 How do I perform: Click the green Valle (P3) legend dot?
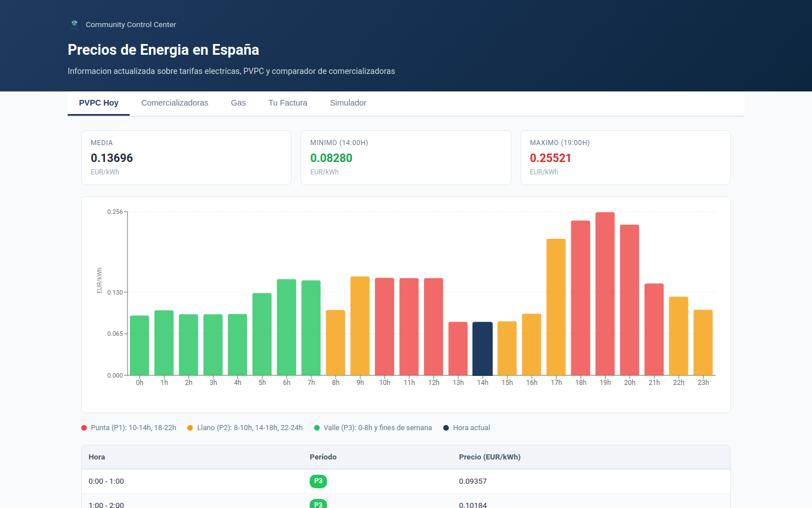point(317,428)
